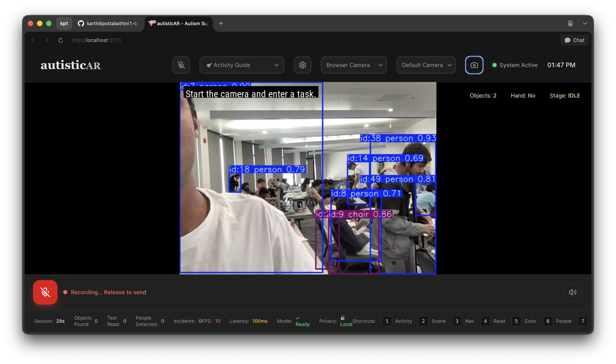The image size is (616, 364).
Task: Open the Chat panel
Action: click(574, 40)
